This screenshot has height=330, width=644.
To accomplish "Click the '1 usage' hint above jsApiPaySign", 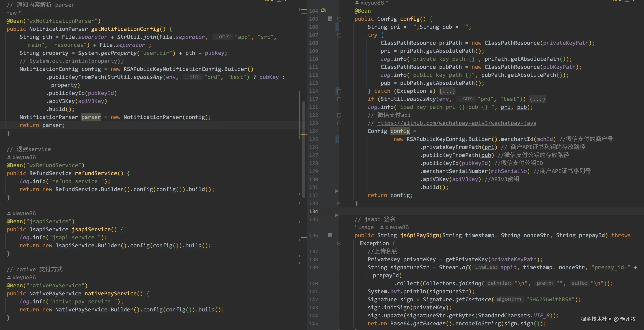I will 364,227.
